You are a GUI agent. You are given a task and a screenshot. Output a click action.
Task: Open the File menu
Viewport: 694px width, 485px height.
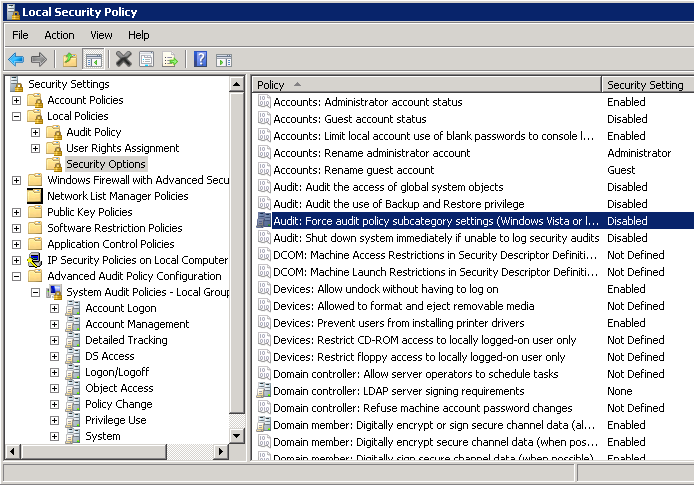20,35
